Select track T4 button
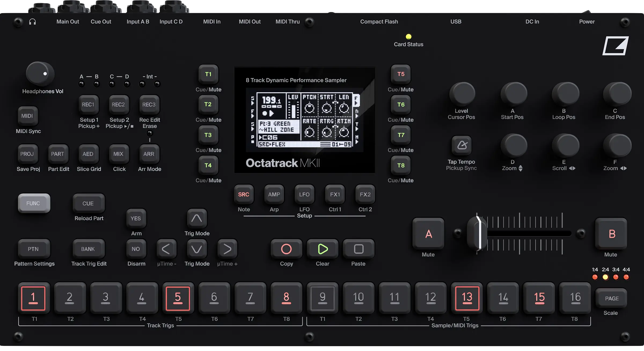The width and height of the screenshot is (644, 351). point(208,165)
